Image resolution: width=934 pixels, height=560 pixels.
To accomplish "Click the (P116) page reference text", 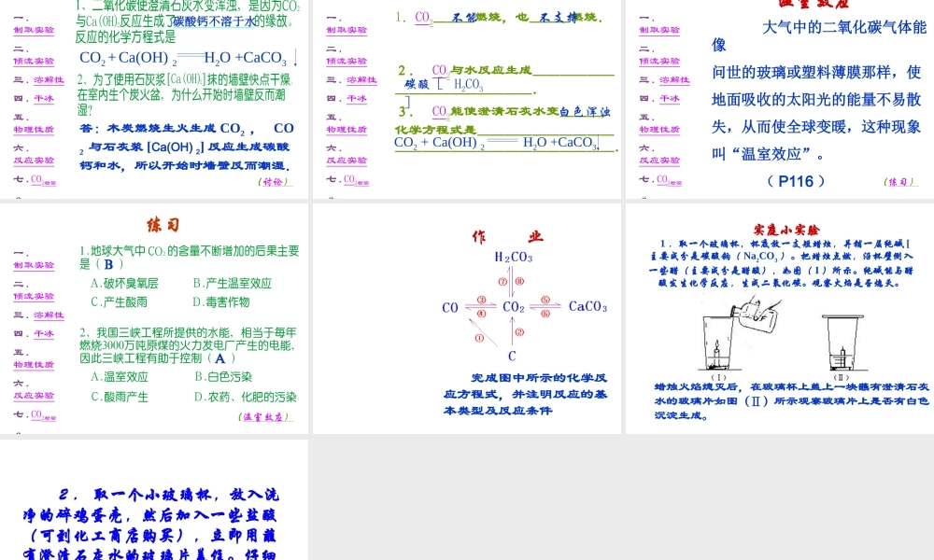I will (x=796, y=181).
